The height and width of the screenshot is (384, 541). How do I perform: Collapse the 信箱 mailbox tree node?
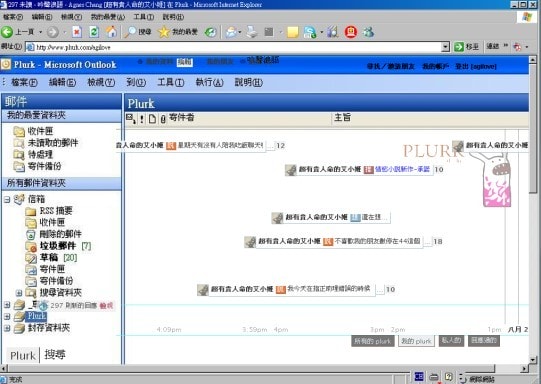[7, 199]
